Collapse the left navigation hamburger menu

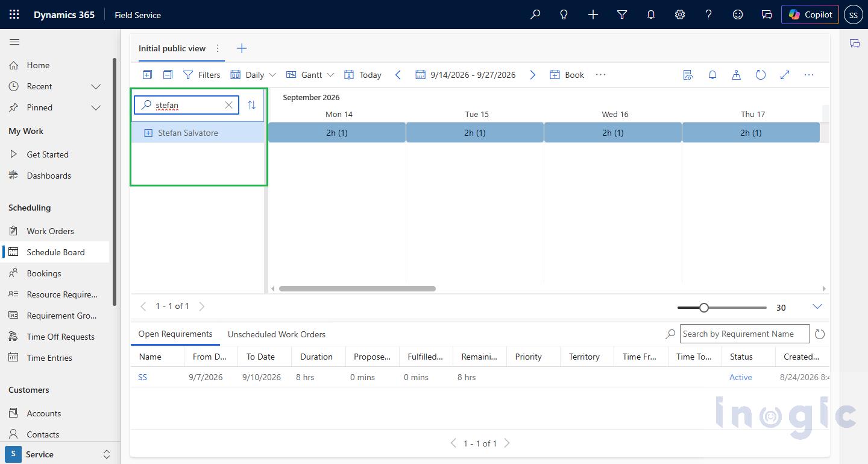coord(14,42)
